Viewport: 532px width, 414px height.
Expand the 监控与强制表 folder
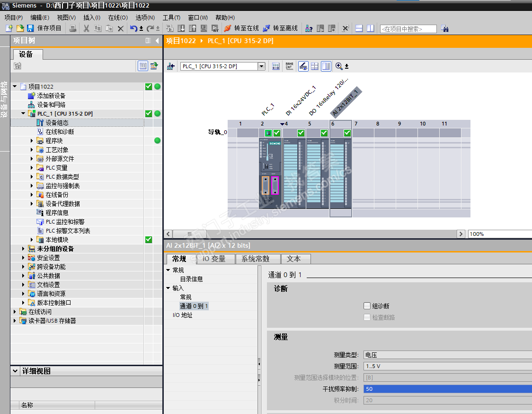[x=32, y=186]
